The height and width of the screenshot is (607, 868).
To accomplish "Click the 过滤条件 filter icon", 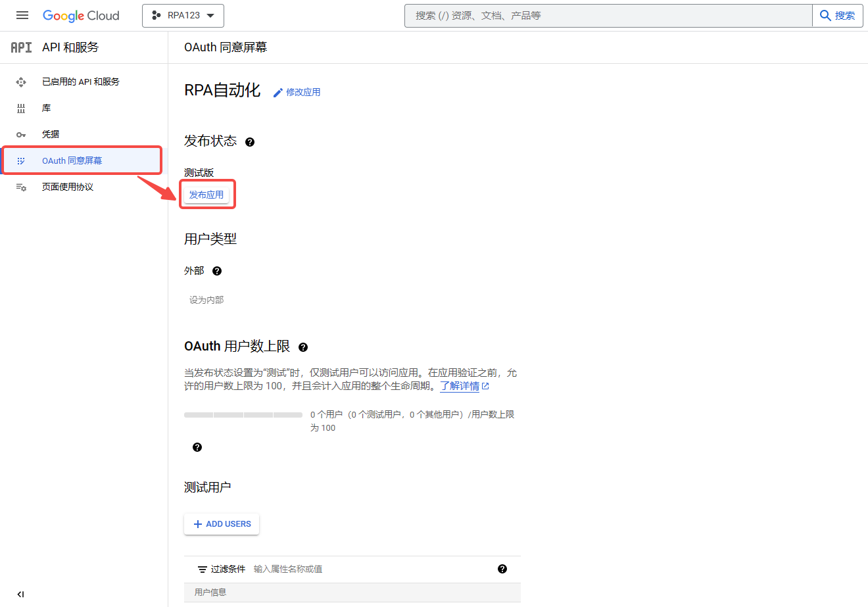I will coord(203,570).
